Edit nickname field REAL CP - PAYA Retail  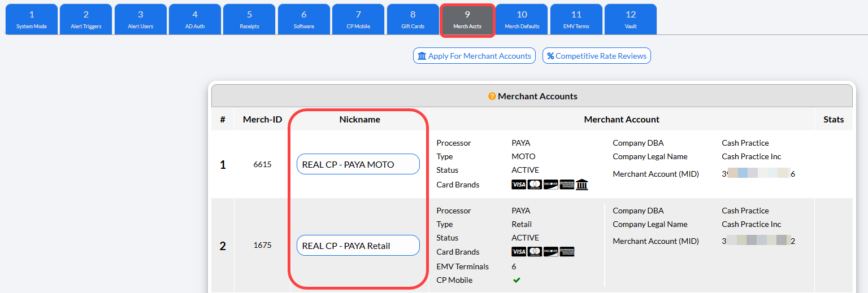pyautogui.click(x=358, y=246)
